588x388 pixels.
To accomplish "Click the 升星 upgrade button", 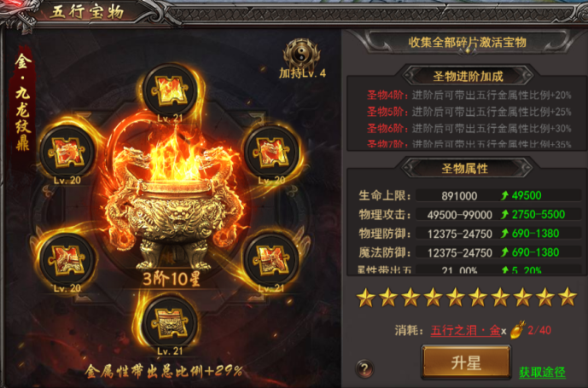I will click(466, 362).
